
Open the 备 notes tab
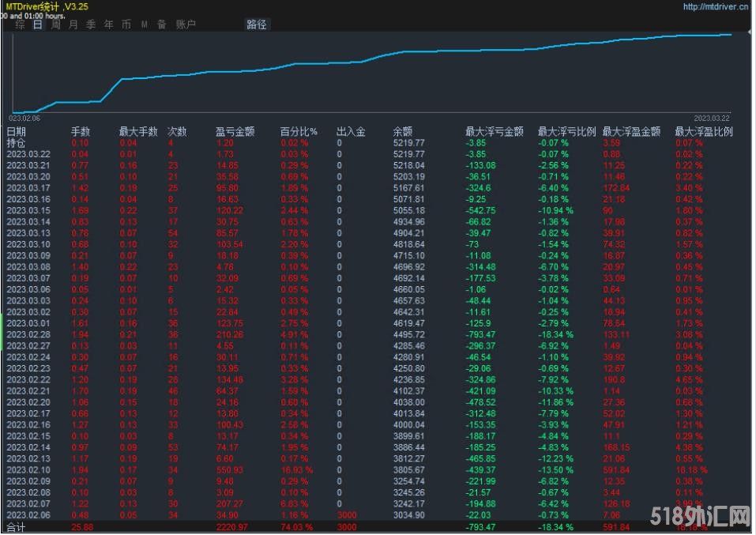[x=162, y=24]
